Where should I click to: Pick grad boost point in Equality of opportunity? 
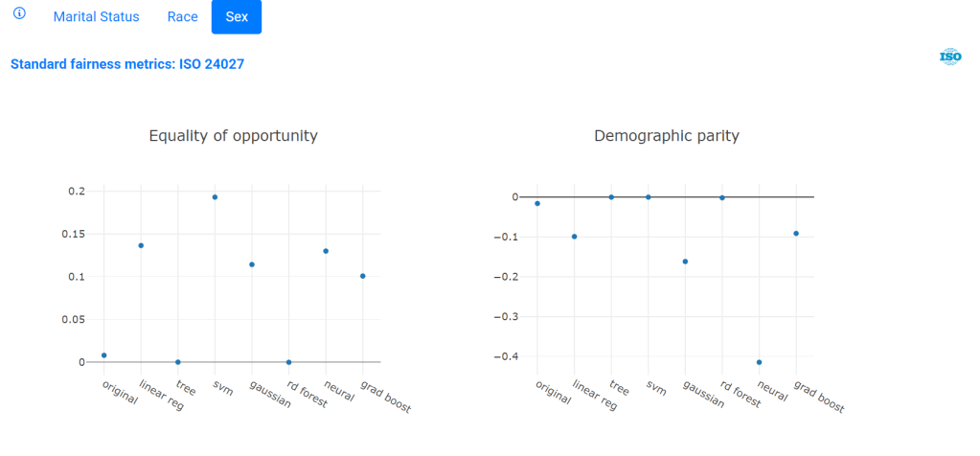(363, 276)
